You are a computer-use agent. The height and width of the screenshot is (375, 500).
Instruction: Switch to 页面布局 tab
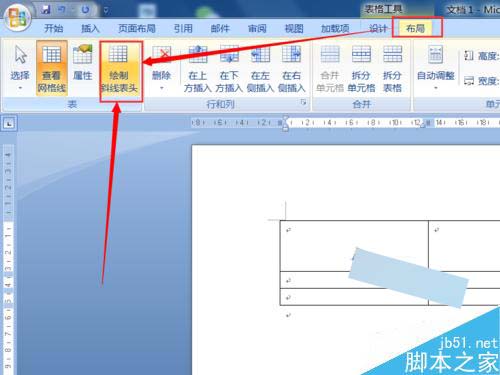click(137, 29)
